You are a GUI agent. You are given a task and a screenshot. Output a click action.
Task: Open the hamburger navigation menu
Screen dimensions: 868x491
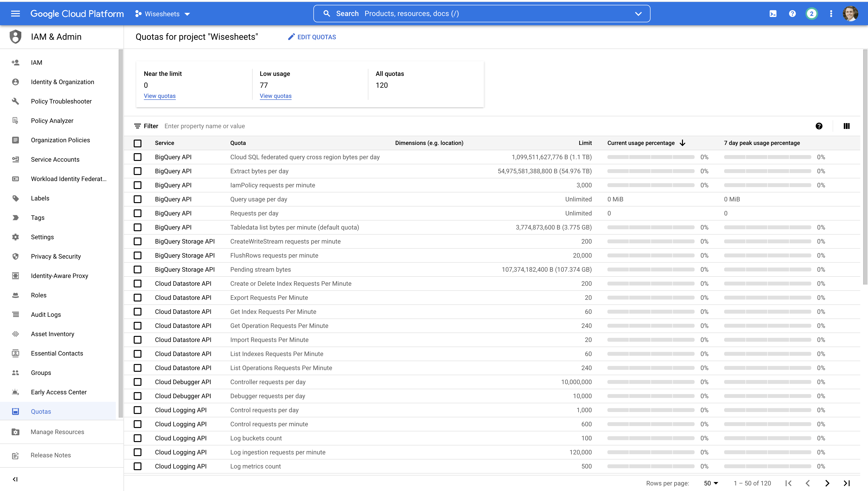[x=15, y=14]
